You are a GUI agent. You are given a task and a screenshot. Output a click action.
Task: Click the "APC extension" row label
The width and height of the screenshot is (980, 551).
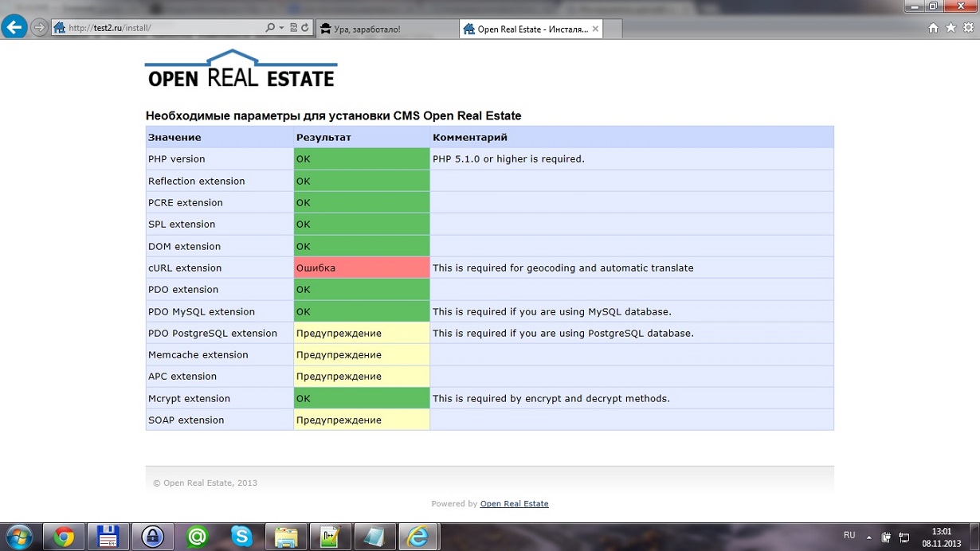click(182, 377)
